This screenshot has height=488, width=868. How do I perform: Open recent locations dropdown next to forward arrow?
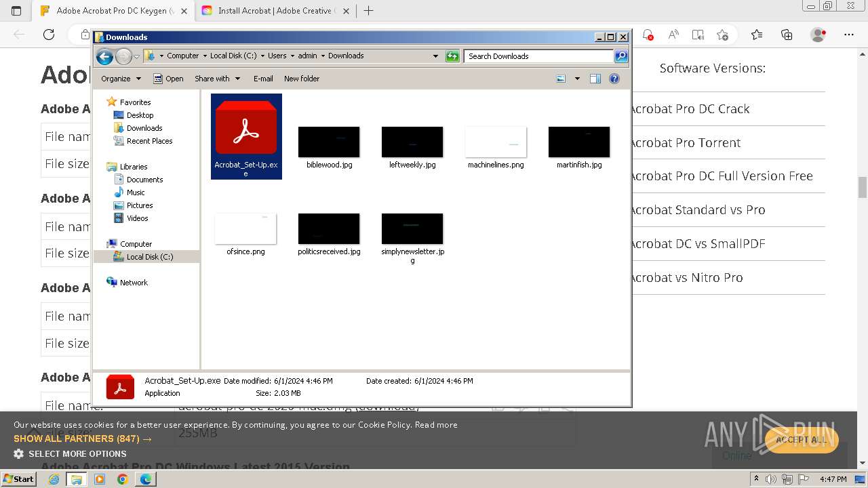coord(136,56)
